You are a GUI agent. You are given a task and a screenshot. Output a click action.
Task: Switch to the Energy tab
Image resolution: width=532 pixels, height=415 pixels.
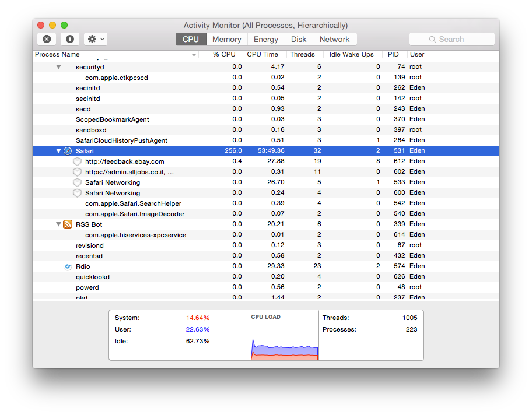click(266, 39)
